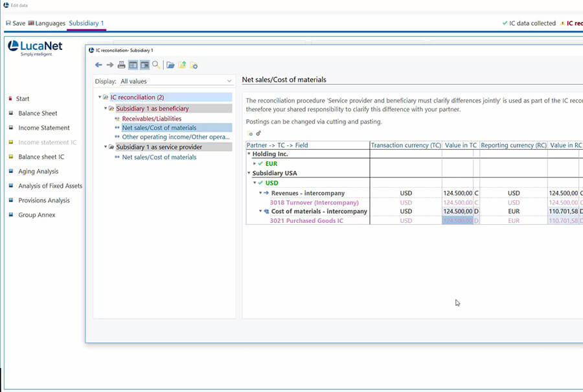Toggle the detail pane layout icon
Screen dimensions: 583x392
(x=144, y=65)
